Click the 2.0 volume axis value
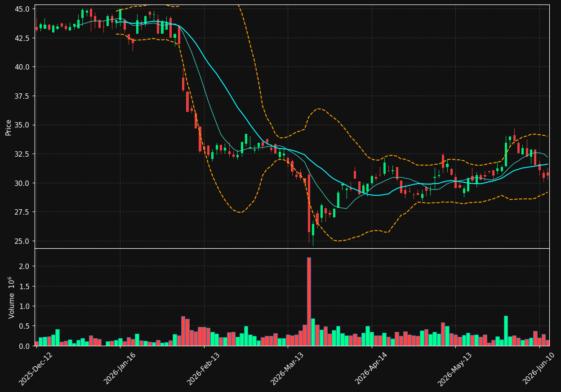 25,266
